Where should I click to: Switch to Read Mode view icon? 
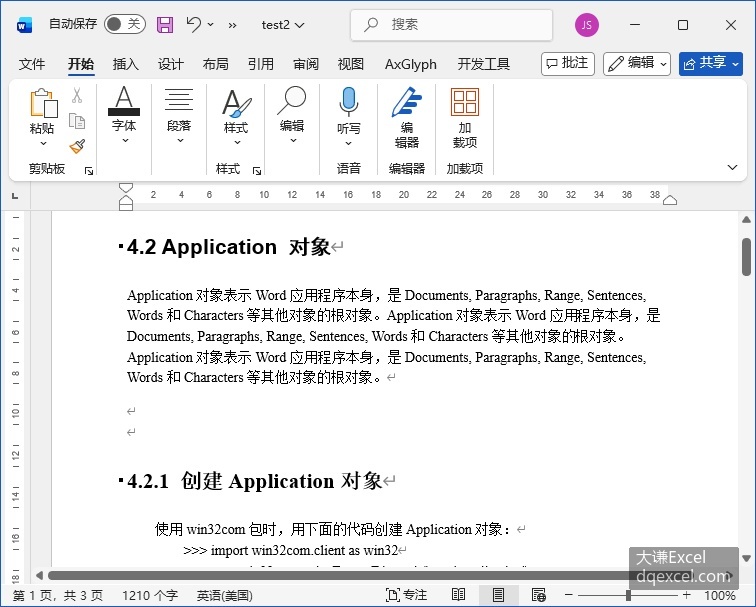[458, 595]
